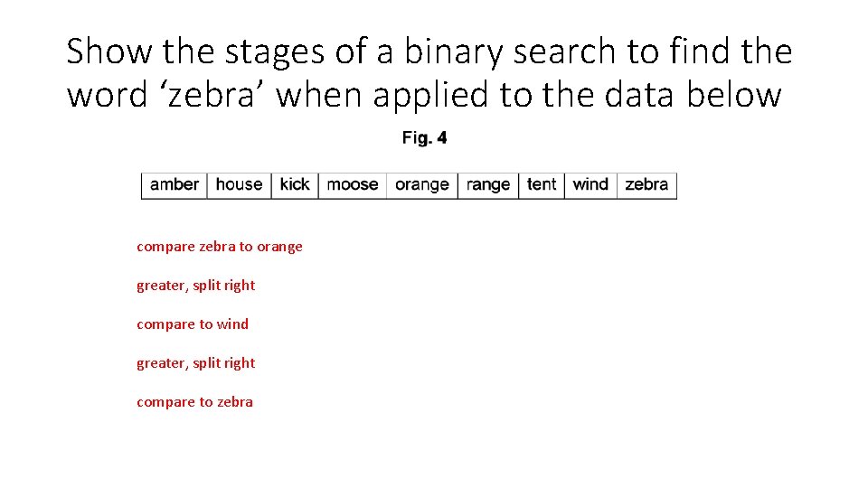Click the 'zebra' cell in the data table
This screenshot has width=868, height=488.
tap(646, 184)
